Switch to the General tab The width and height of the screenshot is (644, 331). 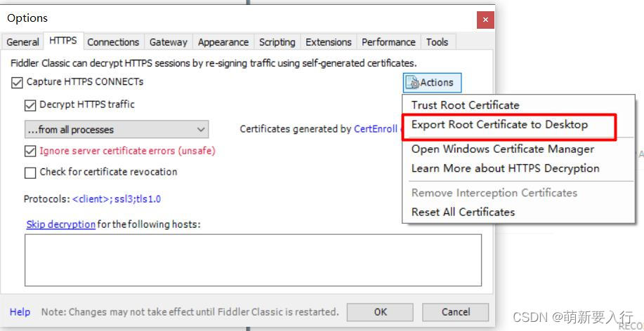(x=22, y=42)
